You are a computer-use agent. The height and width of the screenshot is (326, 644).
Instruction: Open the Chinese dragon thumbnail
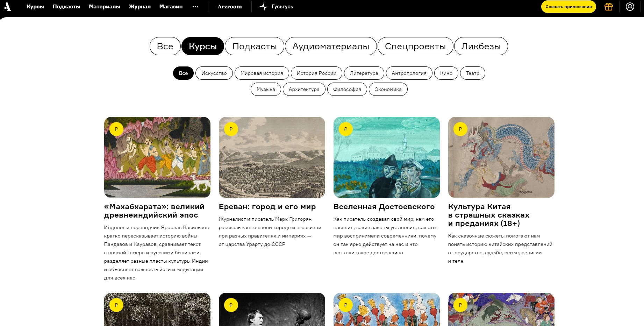click(x=501, y=157)
